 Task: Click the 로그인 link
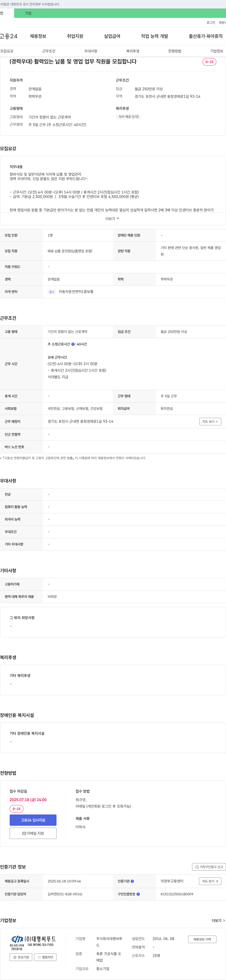(211, 22)
